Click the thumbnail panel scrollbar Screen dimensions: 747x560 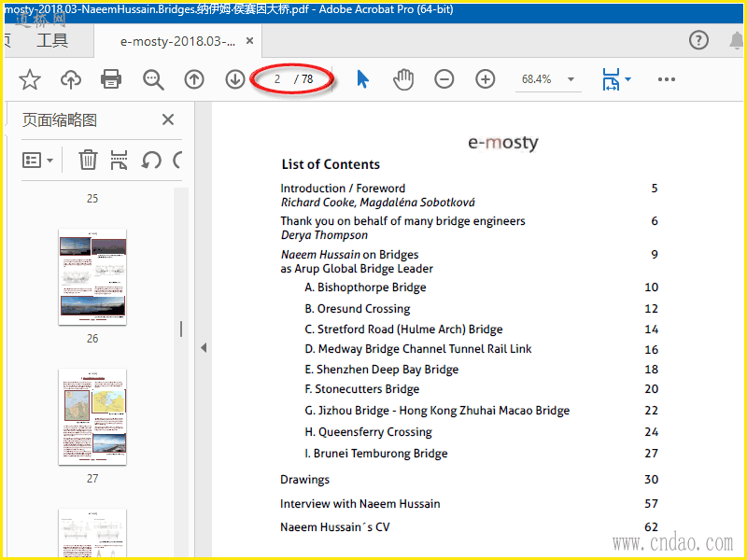(181, 329)
